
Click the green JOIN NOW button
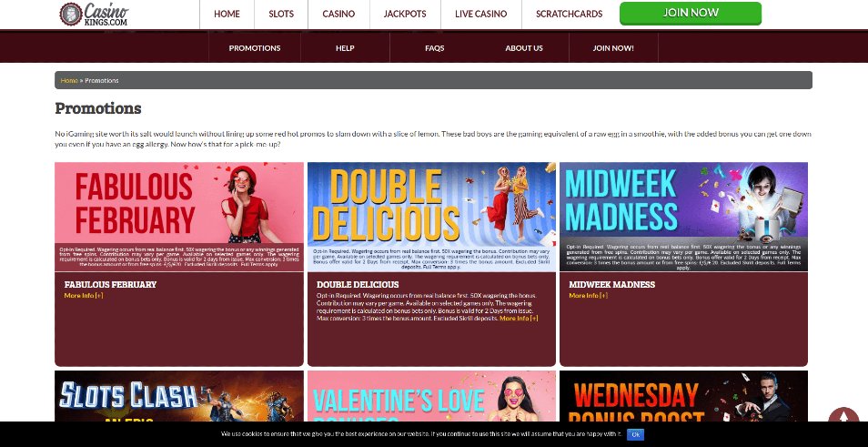point(691,14)
